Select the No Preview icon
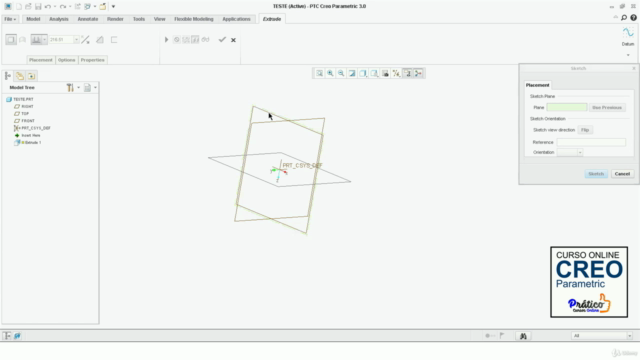The image size is (640, 360). pos(177,40)
